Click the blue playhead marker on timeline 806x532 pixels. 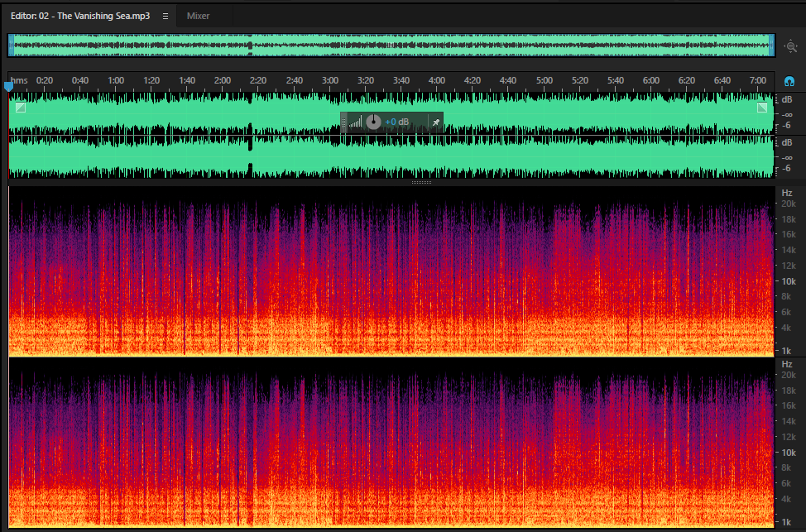[x=8, y=86]
